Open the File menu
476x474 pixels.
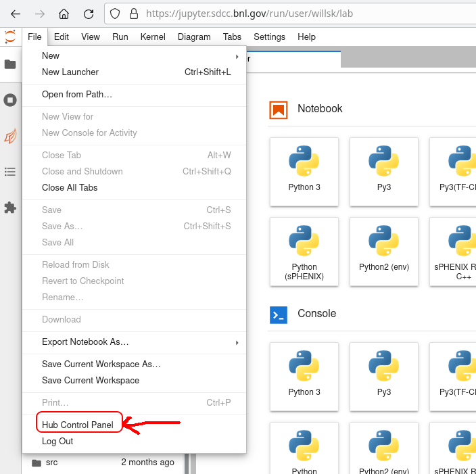34,37
